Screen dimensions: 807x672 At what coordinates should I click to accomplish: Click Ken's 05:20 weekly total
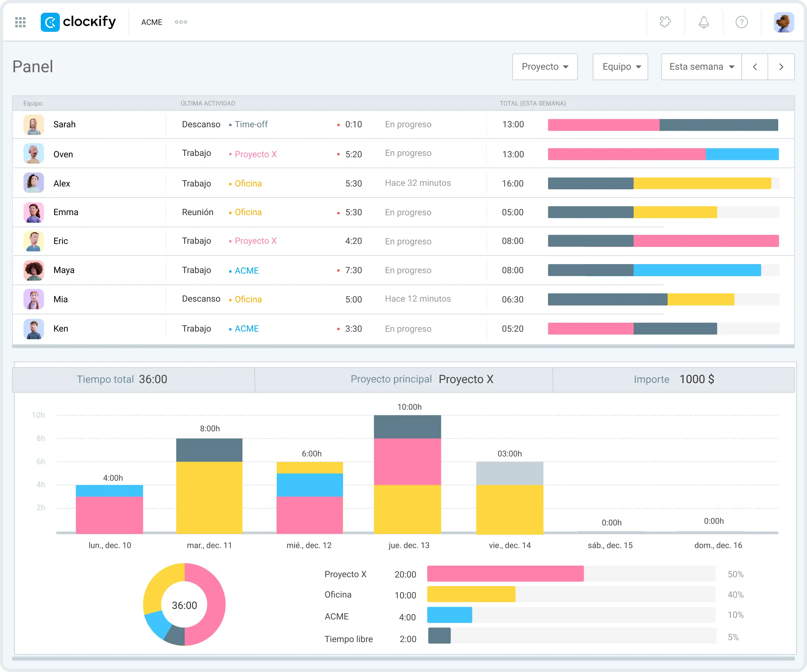click(x=513, y=329)
